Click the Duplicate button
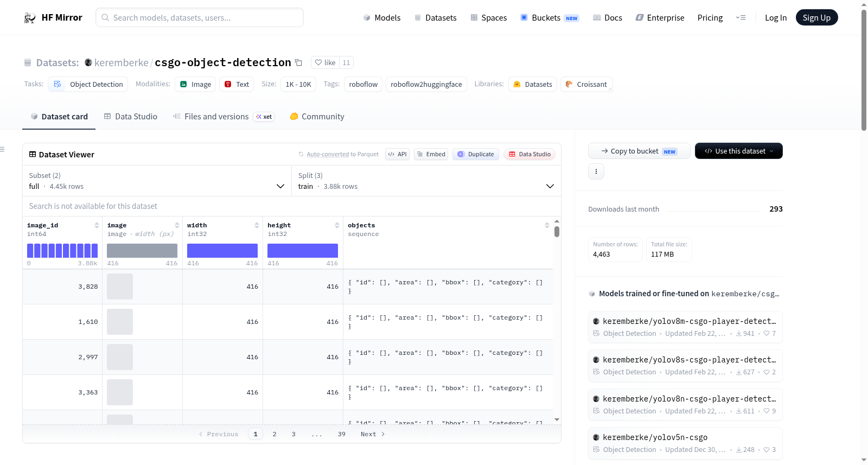Image resolution: width=868 pixels, height=465 pixels. tap(476, 154)
